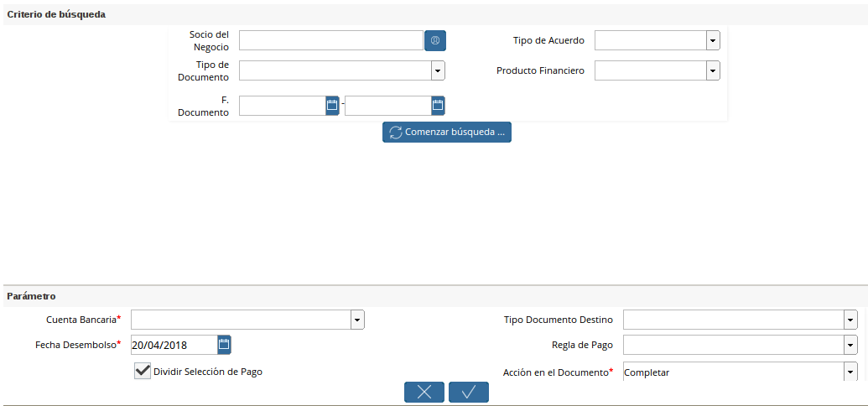
Task: Click the Socio del Negocio text field
Action: (x=330, y=40)
